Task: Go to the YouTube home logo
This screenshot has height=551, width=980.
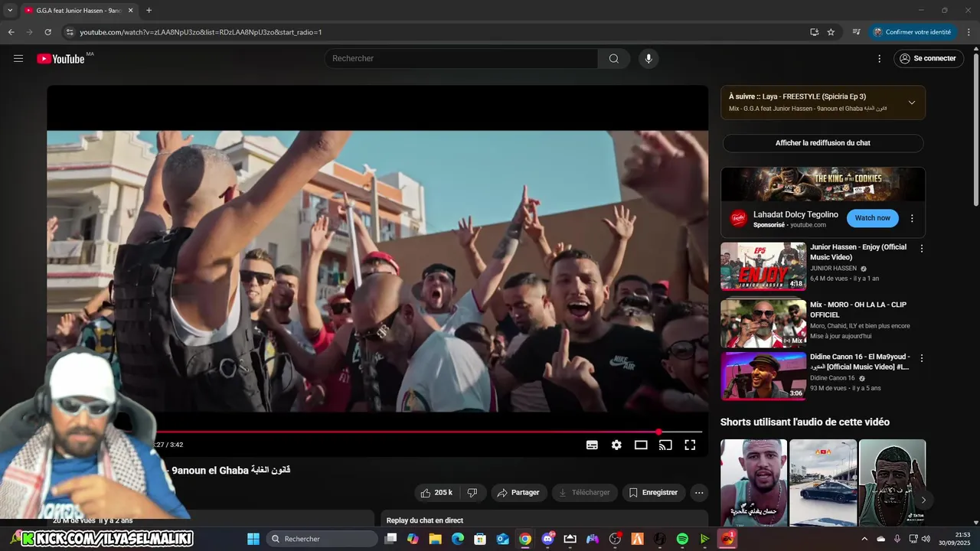Action: pyautogui.click(x=60, y=59)
